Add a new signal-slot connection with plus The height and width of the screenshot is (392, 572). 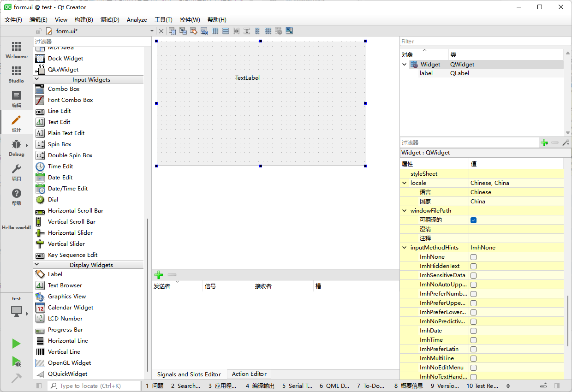[x=159, y=275]
